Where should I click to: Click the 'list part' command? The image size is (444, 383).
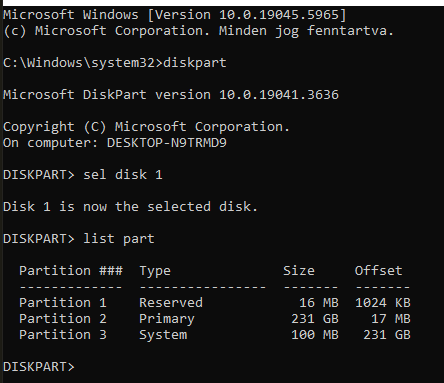(119, 239)
